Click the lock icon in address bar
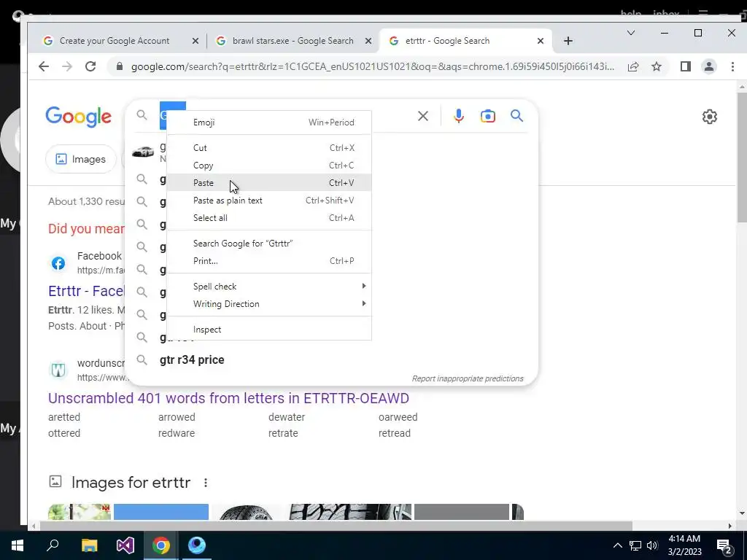The image size is (747, 560). 120,66
